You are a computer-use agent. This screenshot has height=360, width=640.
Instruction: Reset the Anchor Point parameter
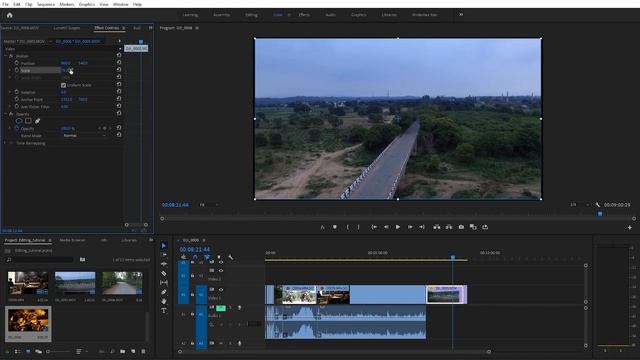coord(119,99)
